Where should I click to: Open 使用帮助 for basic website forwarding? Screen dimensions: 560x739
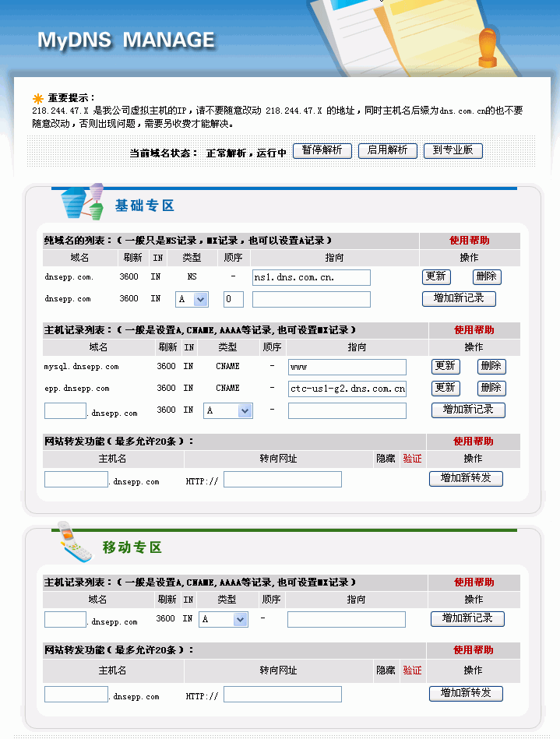(x=474, y=441)
